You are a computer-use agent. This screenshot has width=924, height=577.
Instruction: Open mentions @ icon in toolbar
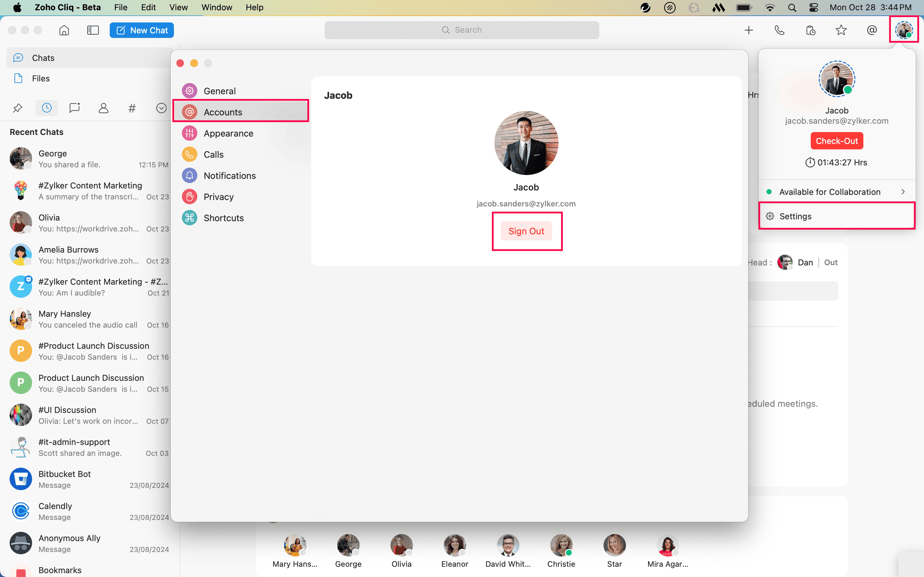tap(872, 30)
